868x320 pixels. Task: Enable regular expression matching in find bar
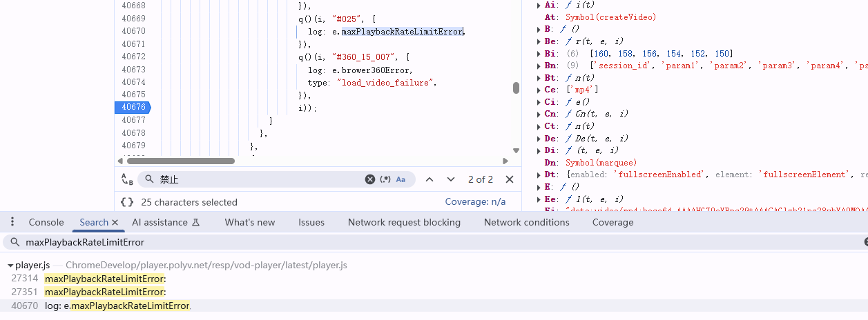pyautogui.click(x=385, y=179)
